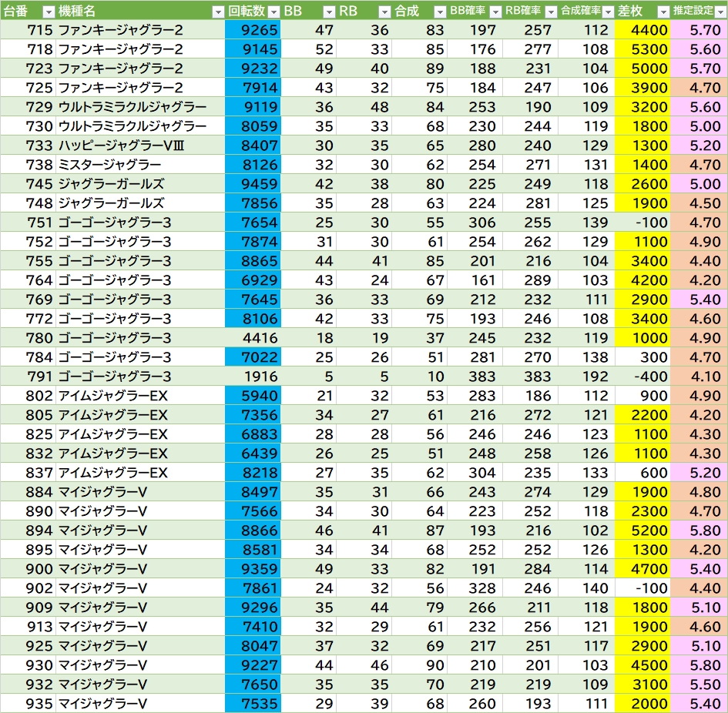Select machine number cell 752
This screenshot has width=728, height=713.
28,242
